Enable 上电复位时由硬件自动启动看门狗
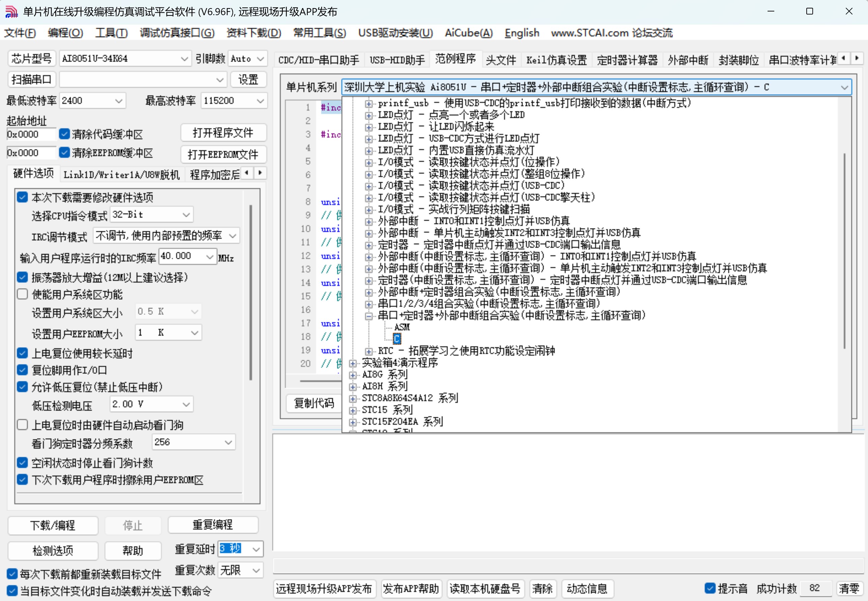The width and height of the screenshot is (868, 601). 22,424
